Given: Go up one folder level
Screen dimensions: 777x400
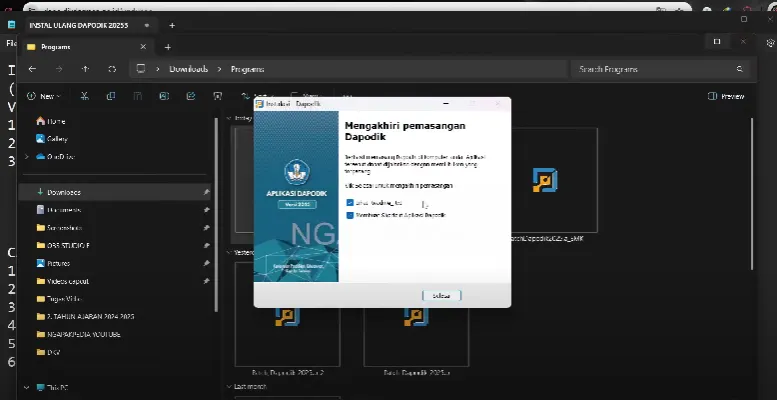Looking at the screenshot, I should coord(85,69).
